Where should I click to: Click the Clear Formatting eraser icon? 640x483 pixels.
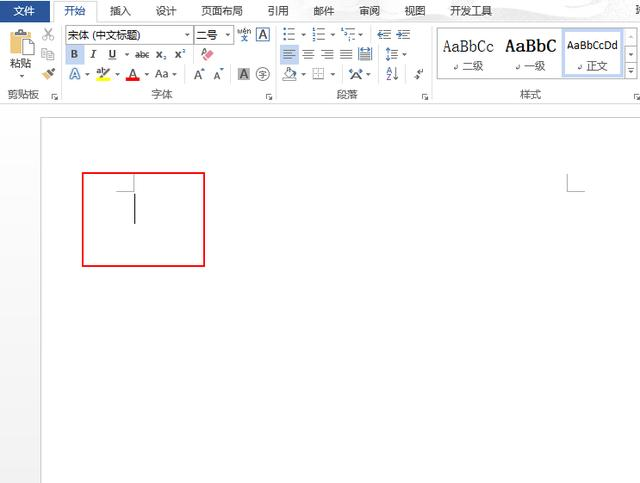click(208, 54)
